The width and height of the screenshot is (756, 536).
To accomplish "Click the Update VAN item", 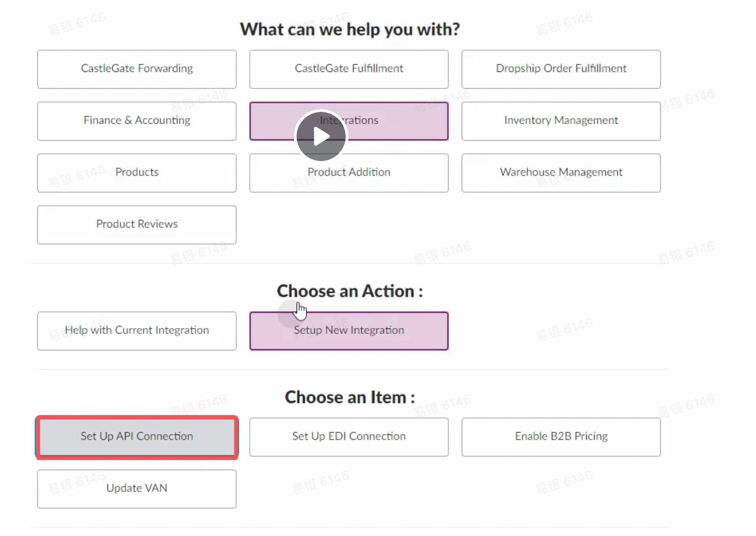I will click(136, 489).
